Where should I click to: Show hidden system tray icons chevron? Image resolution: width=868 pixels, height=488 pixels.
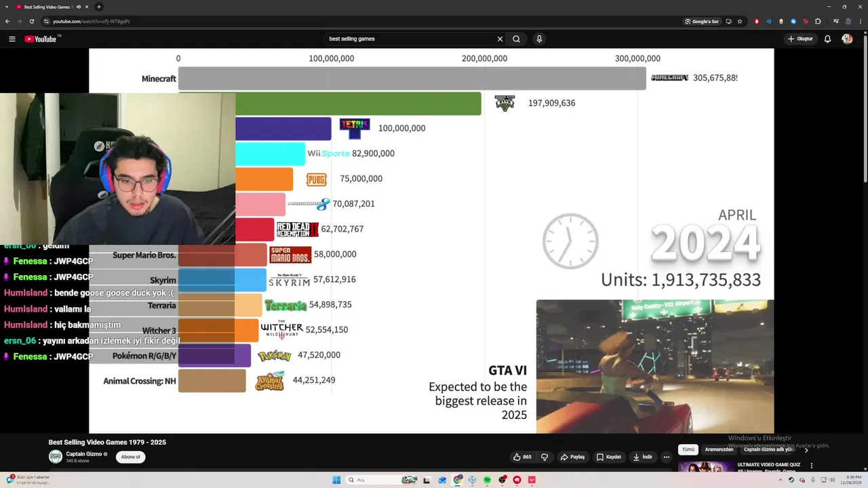coord(781,480)
